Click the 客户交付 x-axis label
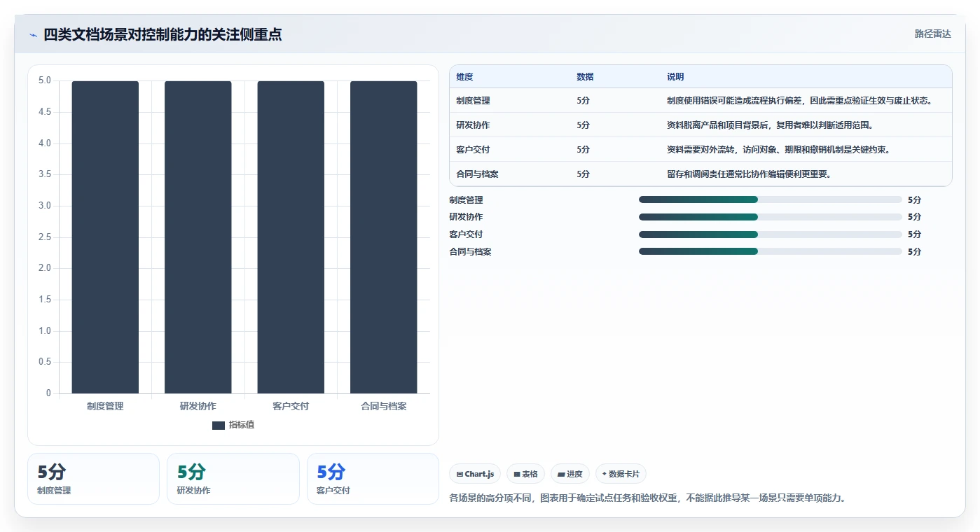 [x=291, y=406]
